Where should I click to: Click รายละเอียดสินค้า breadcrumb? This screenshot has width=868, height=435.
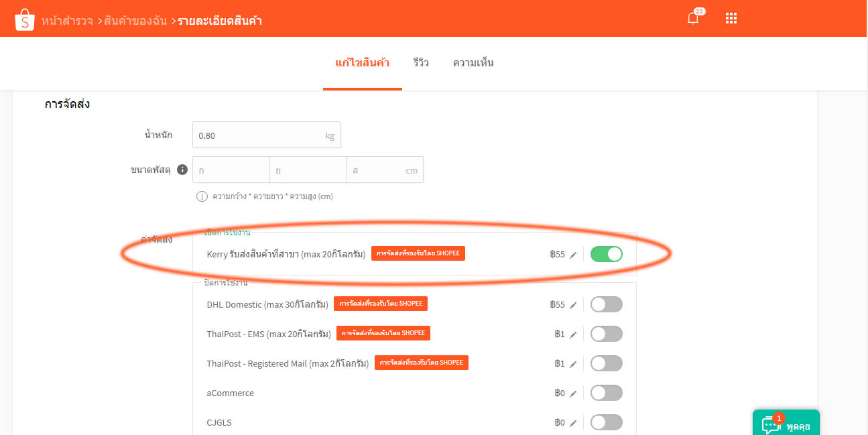coord(220,21)
